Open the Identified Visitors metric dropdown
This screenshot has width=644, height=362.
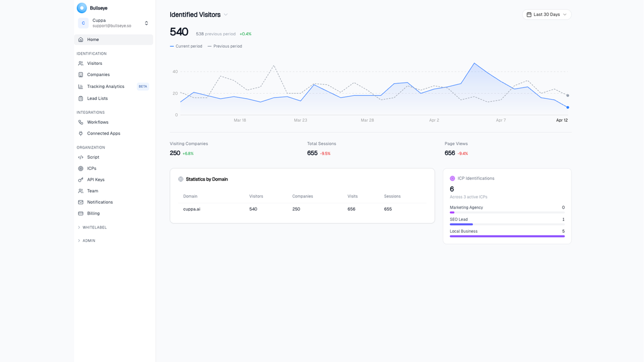(x=225, y=14)
